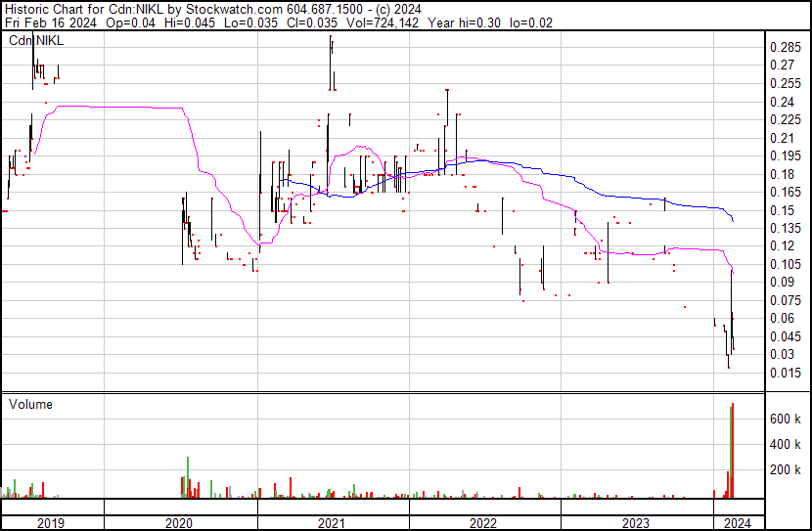Click the 200 k volume axis label
Viewport: 812px width, 531px height.
[785, 470]
